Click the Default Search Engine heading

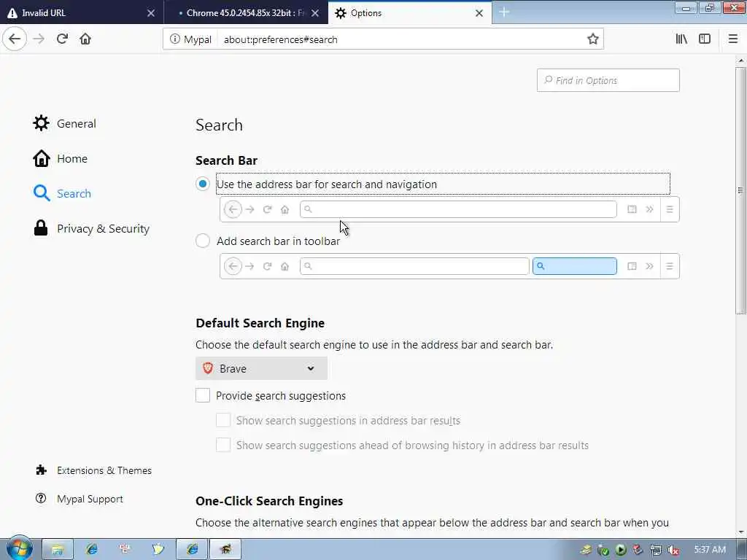point(260,323)
